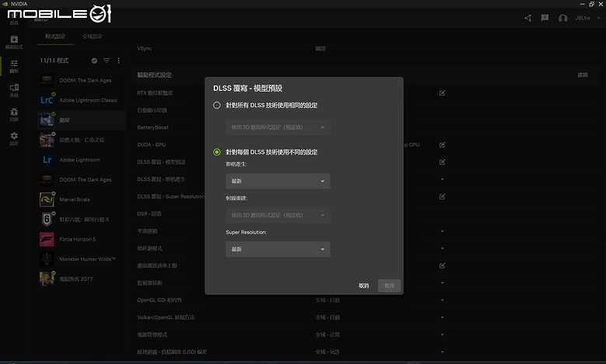Click the optimized check-circle icon above program list
The width and height of the screenshot is (606, 364).
pyautogui.click(x=94, y=61)
